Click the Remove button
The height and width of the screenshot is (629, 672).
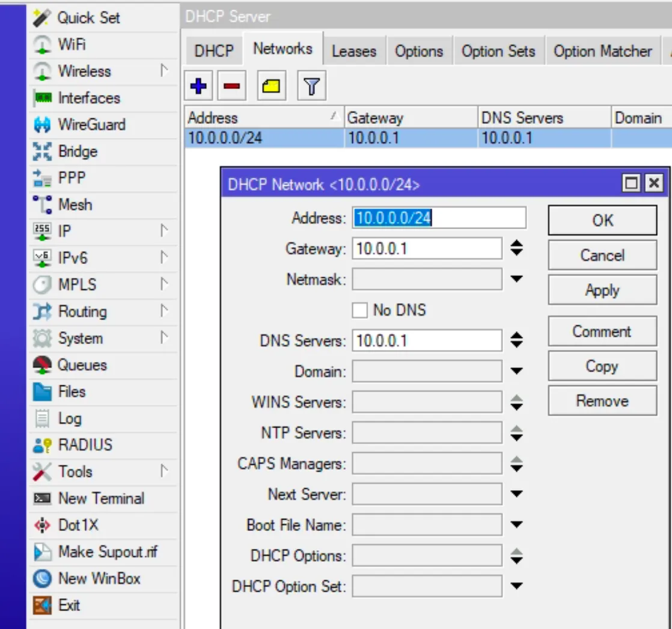tap(602, 401)
